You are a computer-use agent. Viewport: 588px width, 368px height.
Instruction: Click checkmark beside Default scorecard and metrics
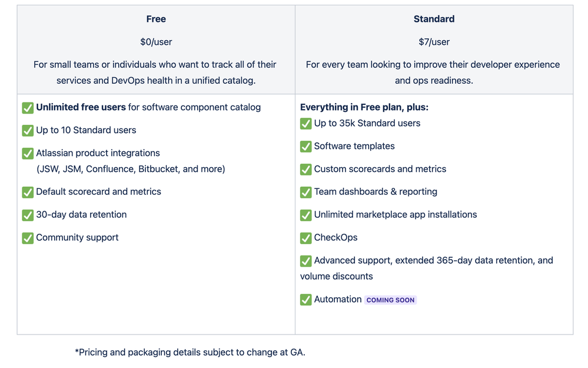coord(28,193)
